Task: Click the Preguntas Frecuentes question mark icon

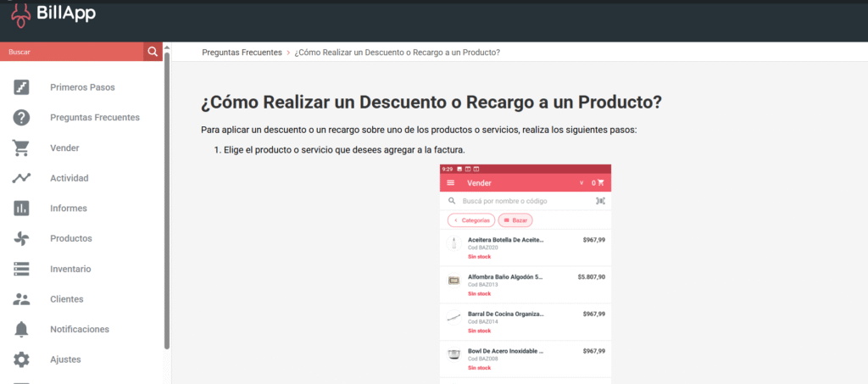Action: pyautogui.click(x=21, y=118)
